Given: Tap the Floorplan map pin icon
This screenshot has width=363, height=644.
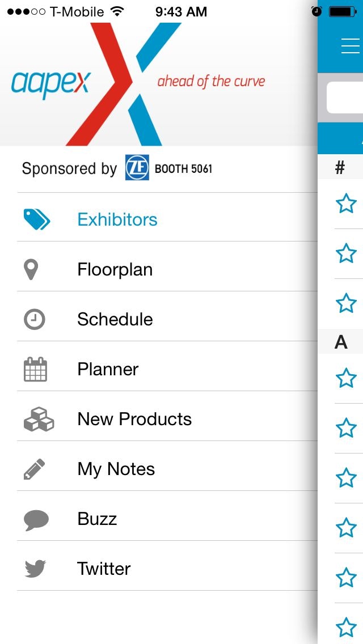Looking at the screenshot, I should point(32,270).
